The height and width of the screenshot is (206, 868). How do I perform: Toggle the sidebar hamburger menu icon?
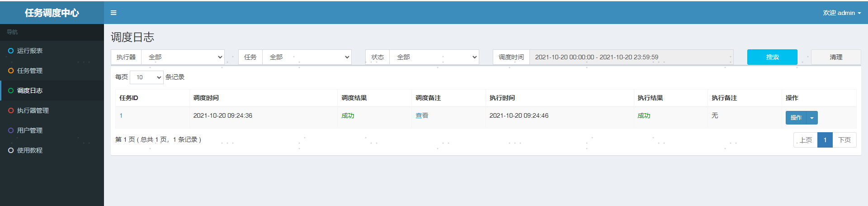[x=113, y=13]
